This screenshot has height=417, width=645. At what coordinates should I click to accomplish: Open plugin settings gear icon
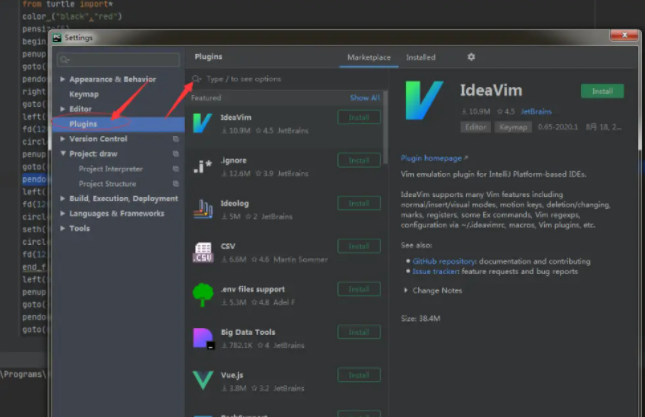coord(471,57)
